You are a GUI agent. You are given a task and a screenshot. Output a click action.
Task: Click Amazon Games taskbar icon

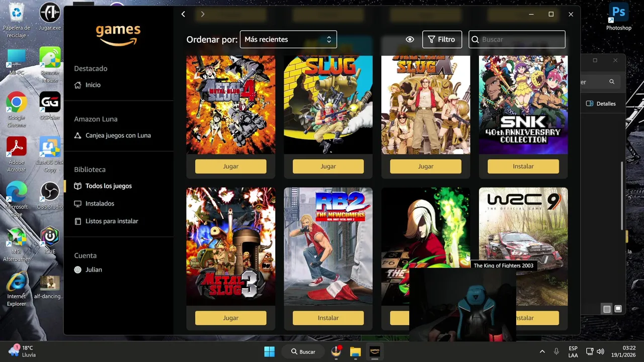click(374, 351)
